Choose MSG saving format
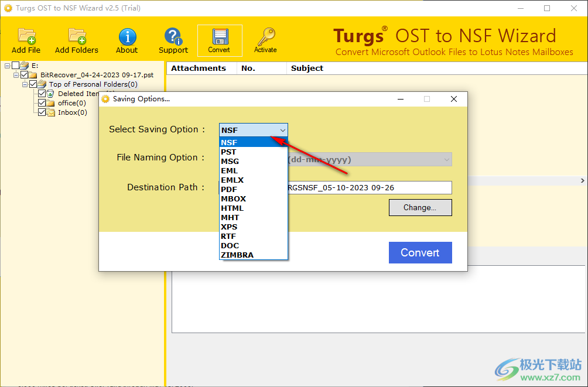The image size is (588, 387). 254,161
